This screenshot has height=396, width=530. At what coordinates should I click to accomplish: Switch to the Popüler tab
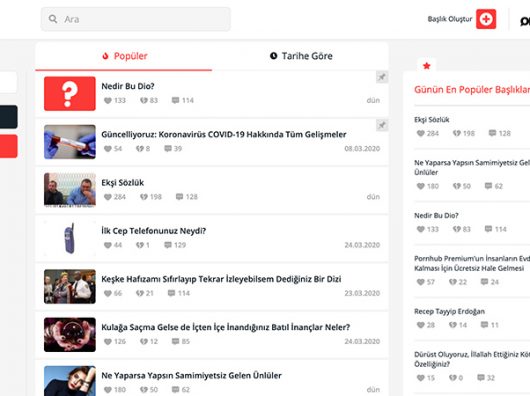click(124, 56)
